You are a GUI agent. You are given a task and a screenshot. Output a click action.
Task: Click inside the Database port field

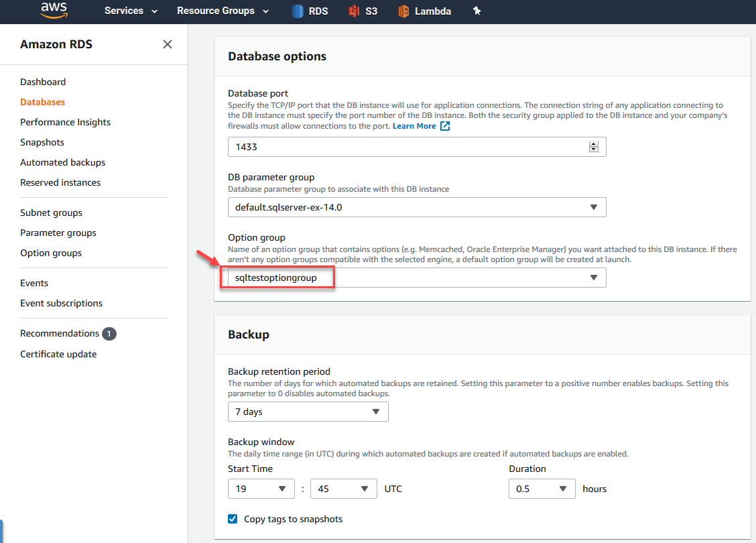point(417,147)
